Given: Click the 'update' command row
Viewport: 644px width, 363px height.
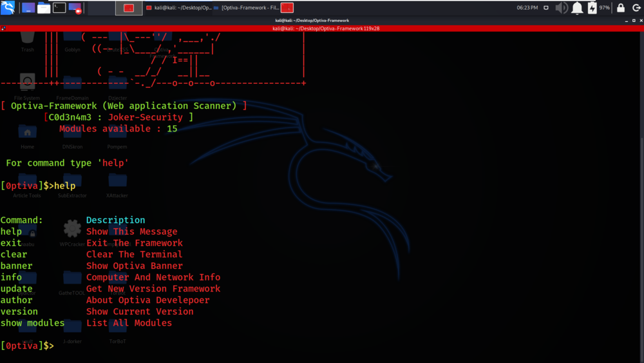Looking at the screenshot, I should point(17,289).
